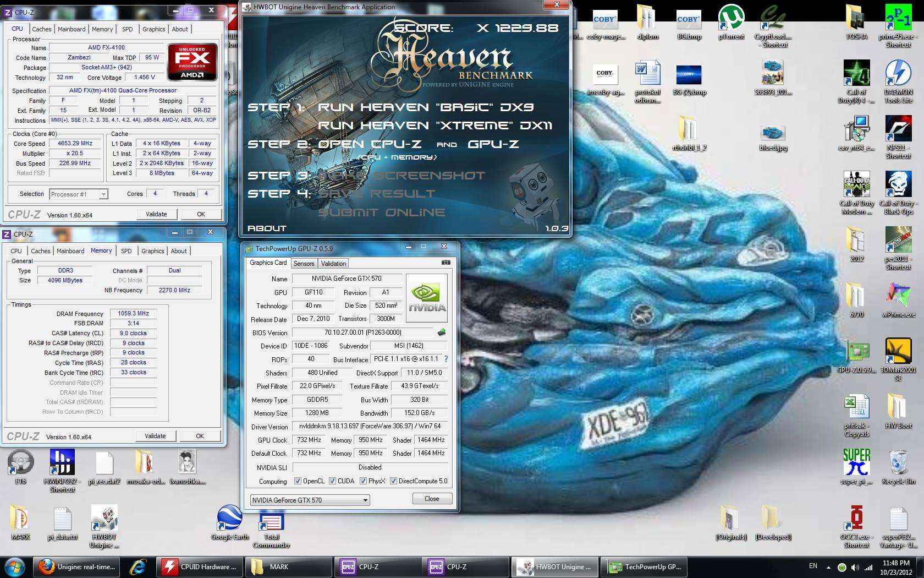Click Run Heaven "Basic" DX9
924x578 pixels.
426,107
